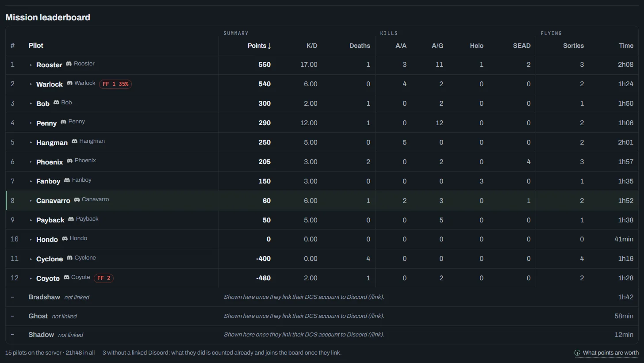The image size is (644, 363).
Task: Sort by the A/G kills column
Action: pos(437,46)
